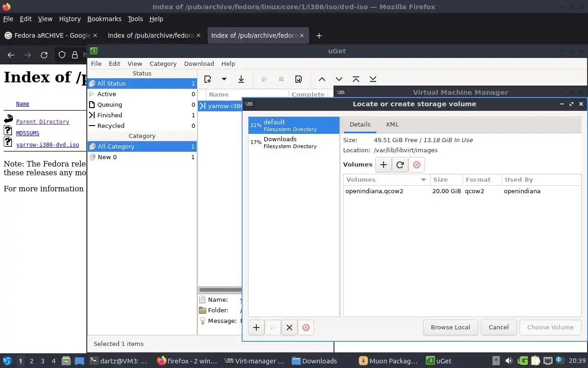The height and width of the screenshot is (368, 588).
Task: Click the save/download arrow icon in uGet toolbar
Action: coord(241,79)
